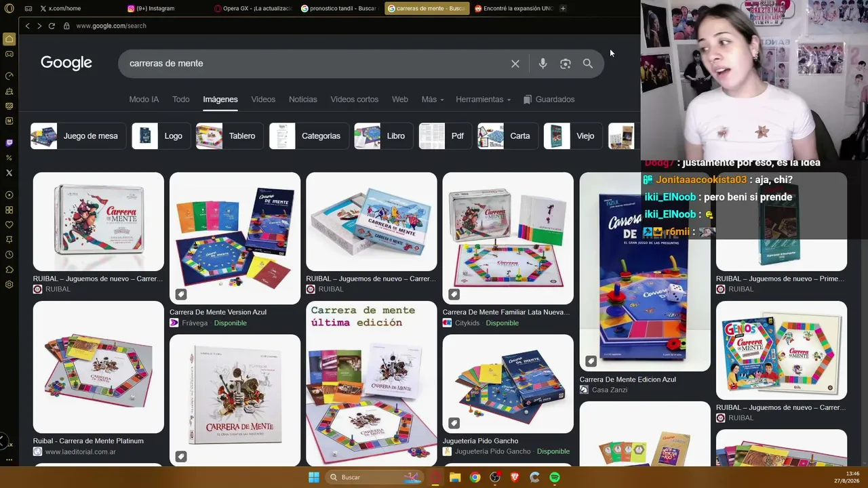Start voice search with the microphone
The height and width of the screenshot is (488, 868).
(x=542, y=64)
